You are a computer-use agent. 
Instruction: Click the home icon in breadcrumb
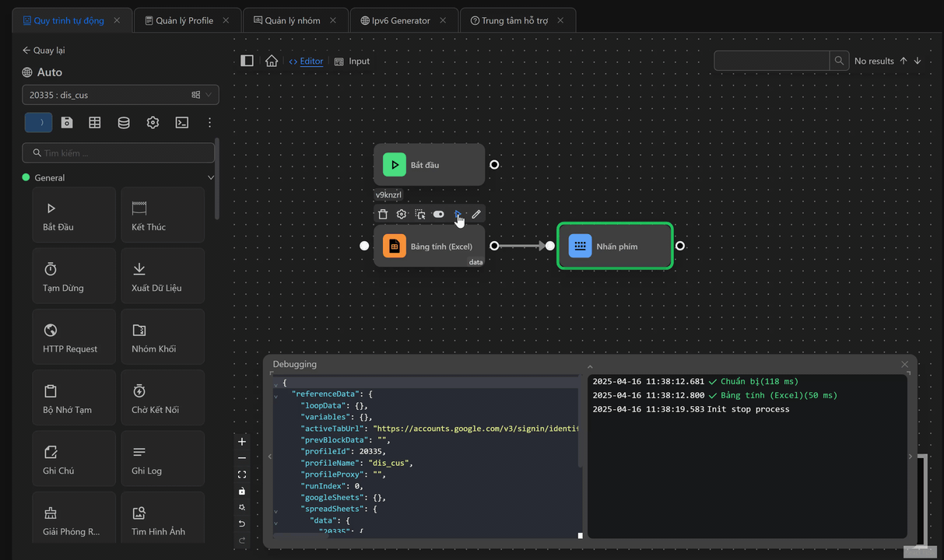pos(272,61)
